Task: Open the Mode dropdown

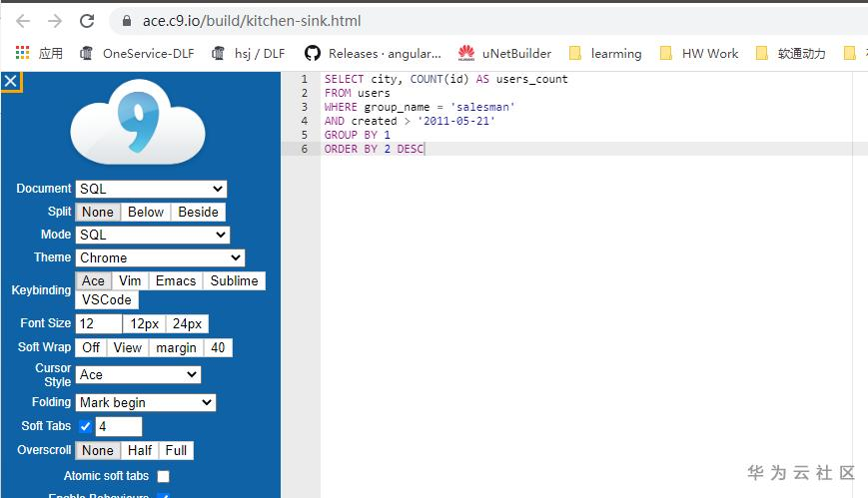Action: [152, 235]
